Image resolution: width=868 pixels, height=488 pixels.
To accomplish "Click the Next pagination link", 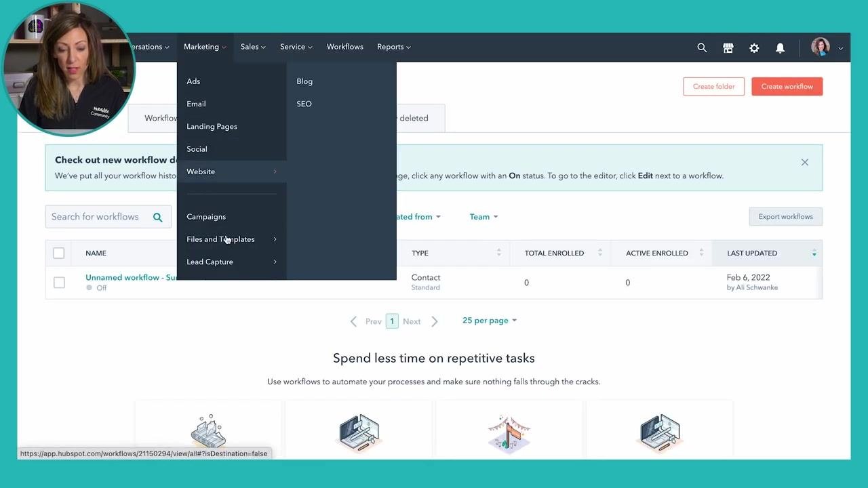I will (x=412, y=322).
